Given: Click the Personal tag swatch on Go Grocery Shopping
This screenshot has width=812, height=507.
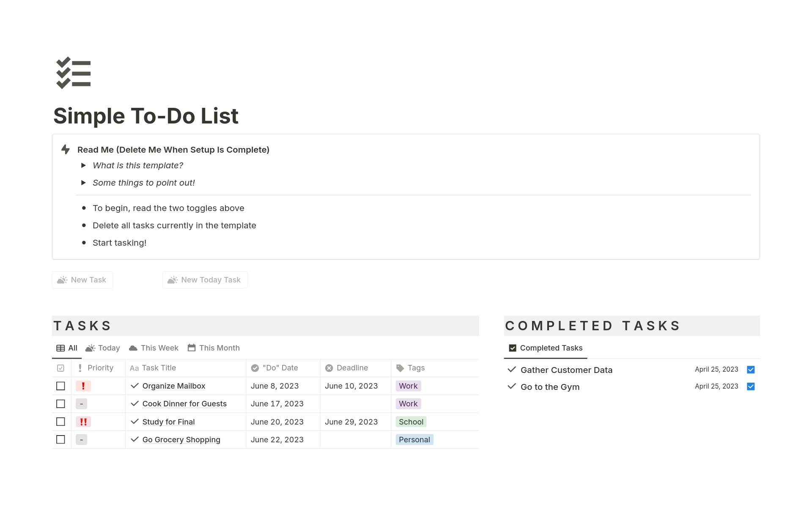Looking at the screenshot, I should tap(414, 439).
